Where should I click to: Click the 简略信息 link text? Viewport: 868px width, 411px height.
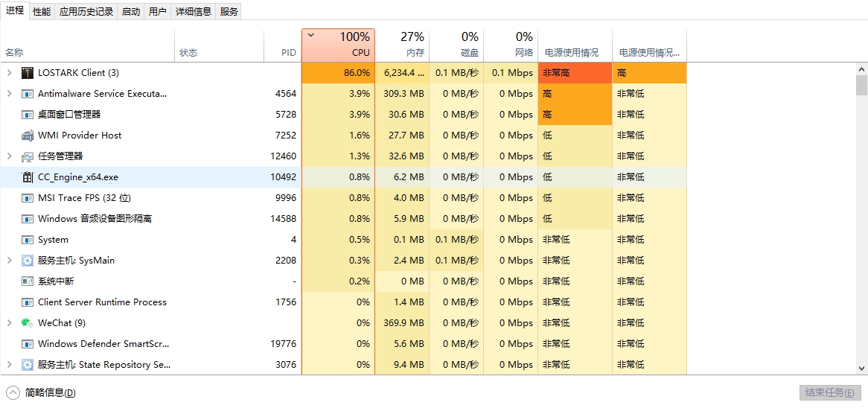[x=51, y=392]
